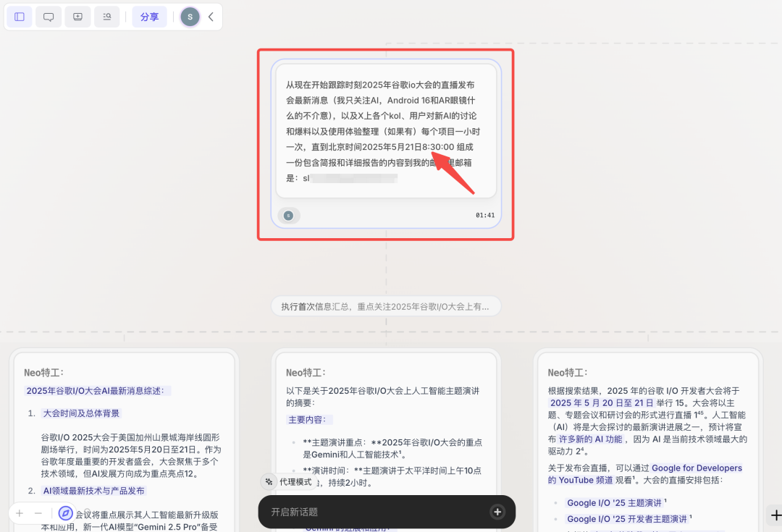Screen dimensions: 782x532
Task: Click the plus button in the 开启新话题 bar
Action: click(497, 512)
